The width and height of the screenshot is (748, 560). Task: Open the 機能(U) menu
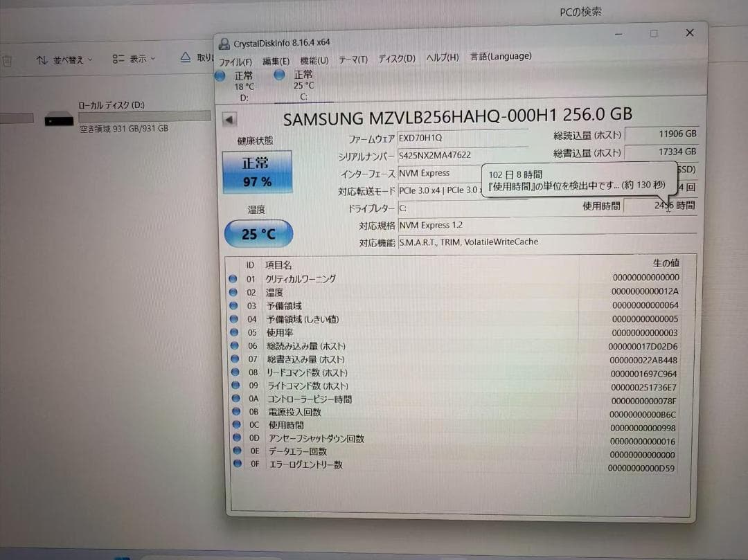tap(313, 60)
